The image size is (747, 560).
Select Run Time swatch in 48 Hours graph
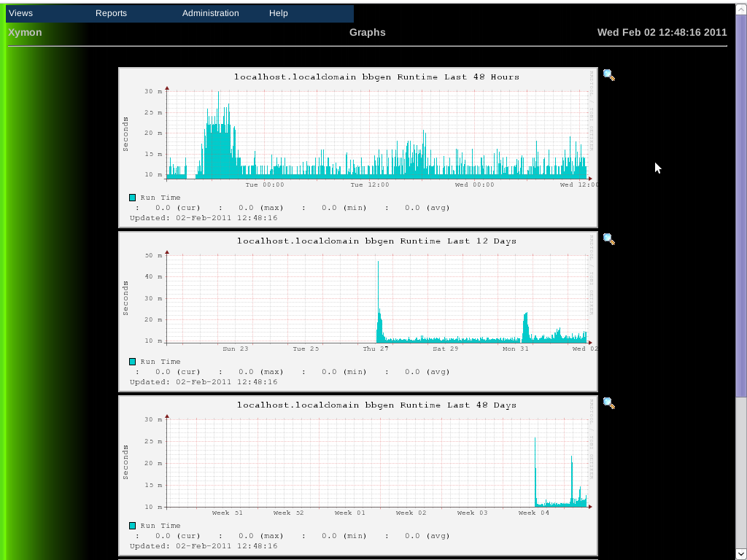coord(133,198)
